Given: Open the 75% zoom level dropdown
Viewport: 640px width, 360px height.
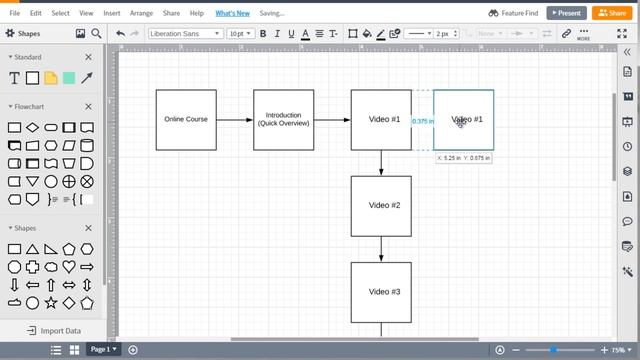Looking at the screenshot, I should 621,350.
